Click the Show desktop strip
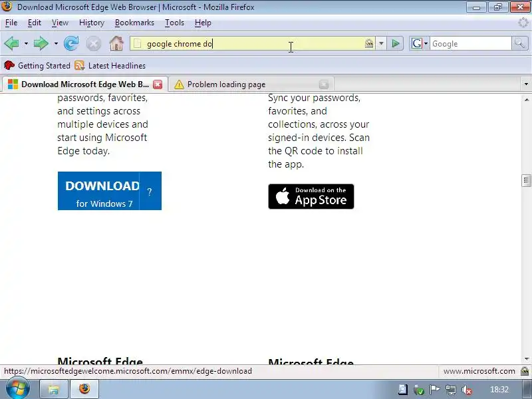This screenshot has height=399, width=532. point(527,389)
